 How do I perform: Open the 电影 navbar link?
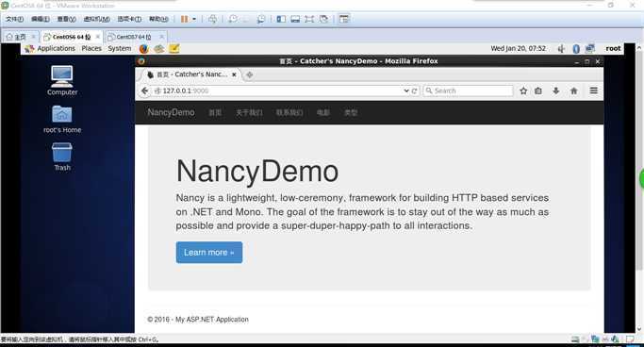[x=323, y=112]
